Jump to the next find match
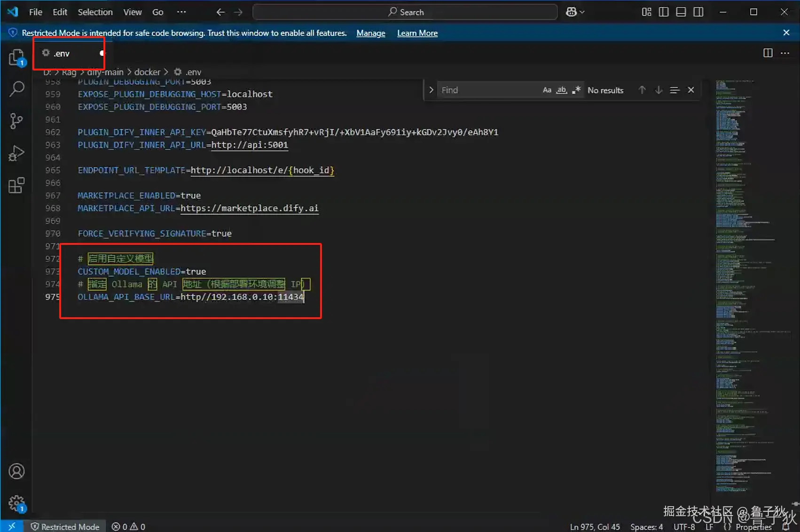 pos(659,90)
